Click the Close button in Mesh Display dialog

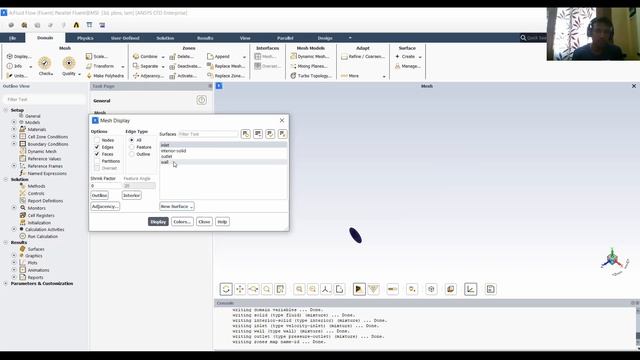(x=204, y=222)
